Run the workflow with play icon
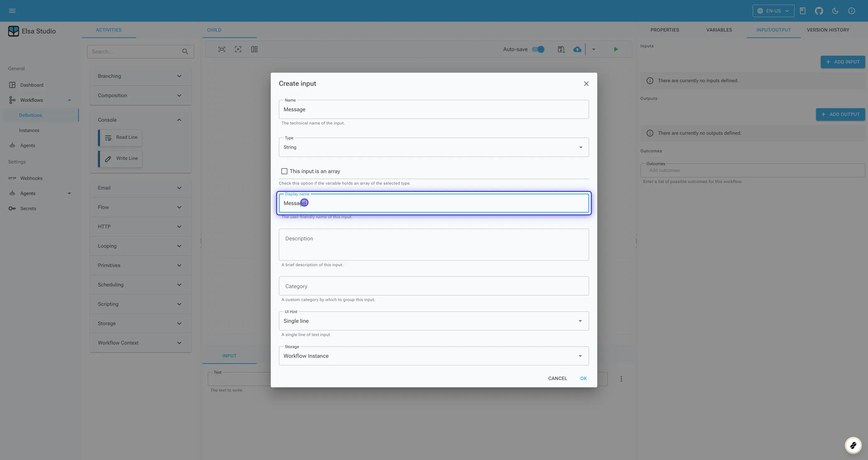Image resolution: width=868 pixels, height=460 pixels. [x=616, y=49]
